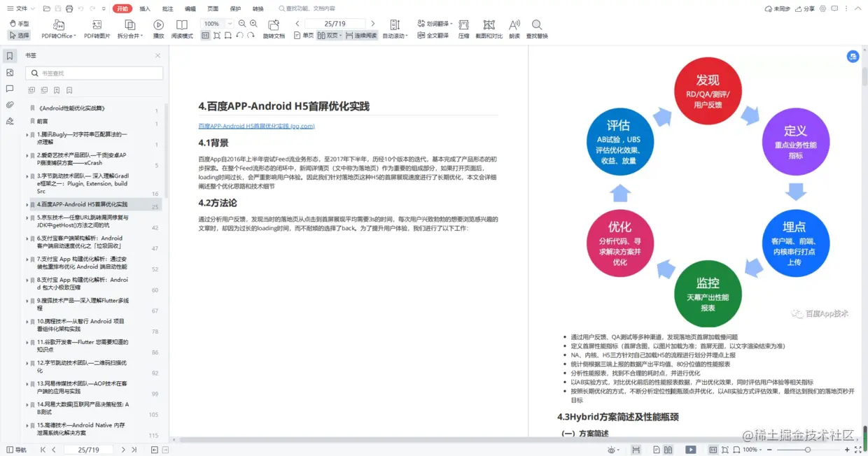Adjust the zoom slider in status bar
Viewport: 868px width, 456px height.
click(x=809, y=450)
